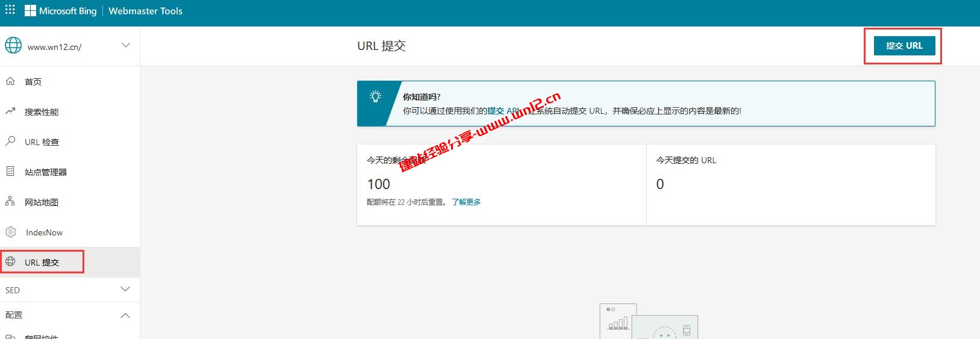Screen dimensions: 980x339
Task: Click the magnifier icon beside URL 检查
Action: tap(10, 142)
